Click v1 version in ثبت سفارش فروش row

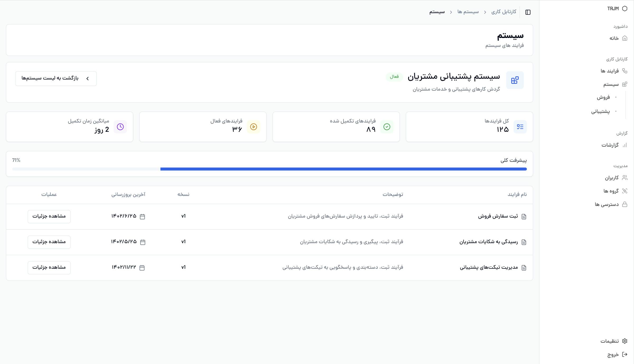click(183, 216)
